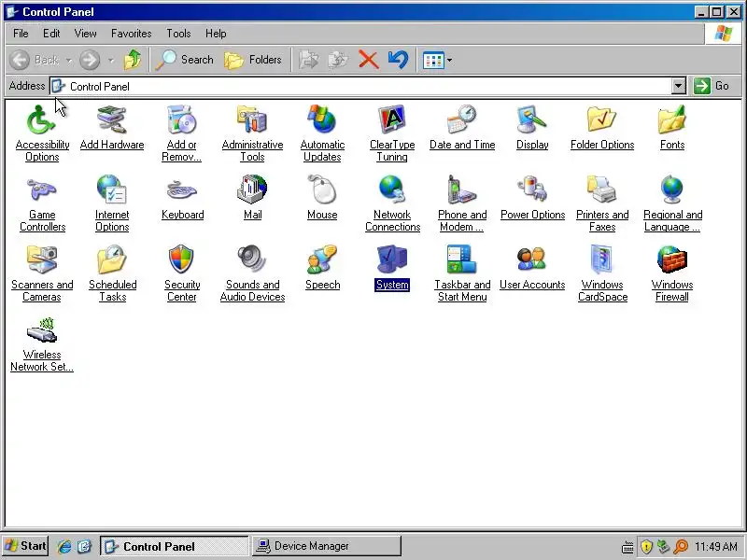Expand the Forward history dropdown arrow

pyautogui.click(x=111, y=60)
